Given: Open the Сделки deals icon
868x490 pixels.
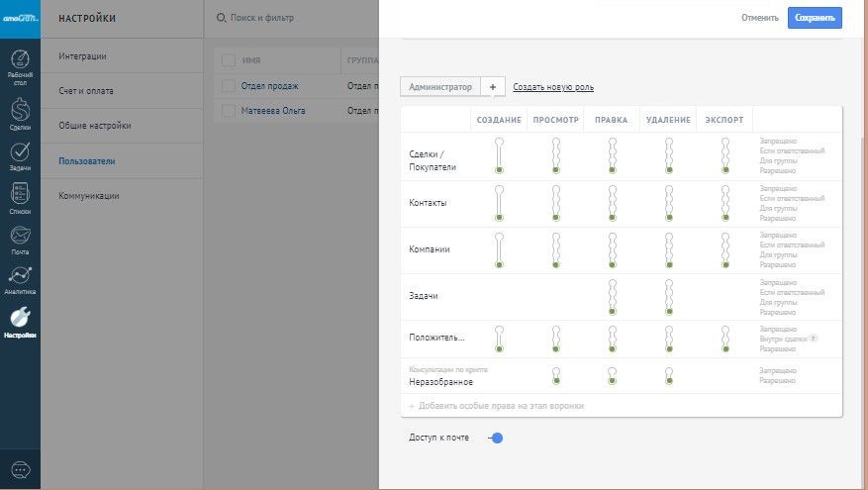Looking at the screenshot, I should click(20, 111).
